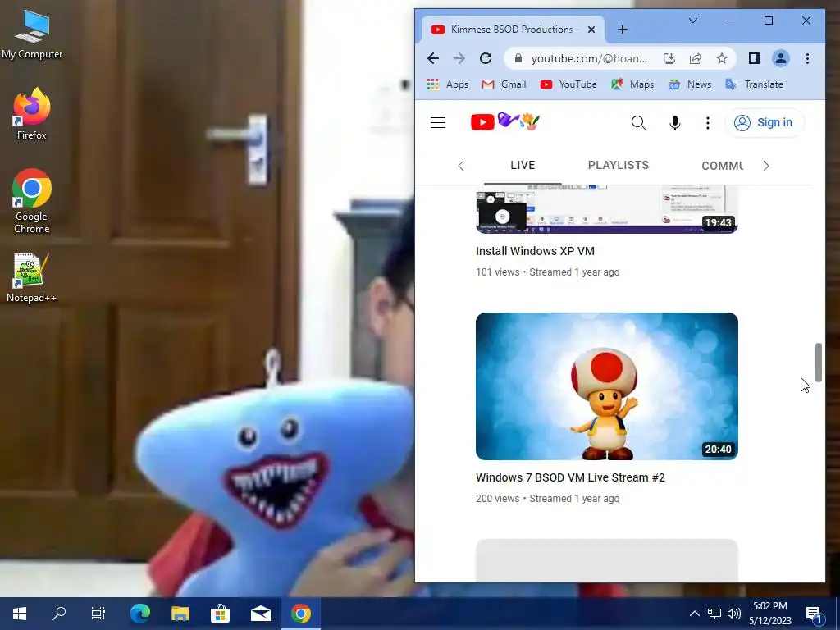Open YouTube search
The image size is (840, 630).
[x=638, y=123]
